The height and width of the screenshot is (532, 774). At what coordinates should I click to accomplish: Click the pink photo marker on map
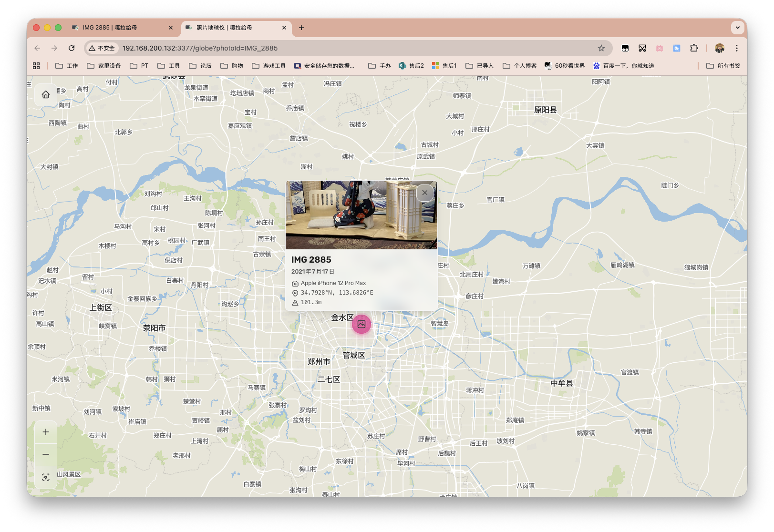[x=361, y=324]
